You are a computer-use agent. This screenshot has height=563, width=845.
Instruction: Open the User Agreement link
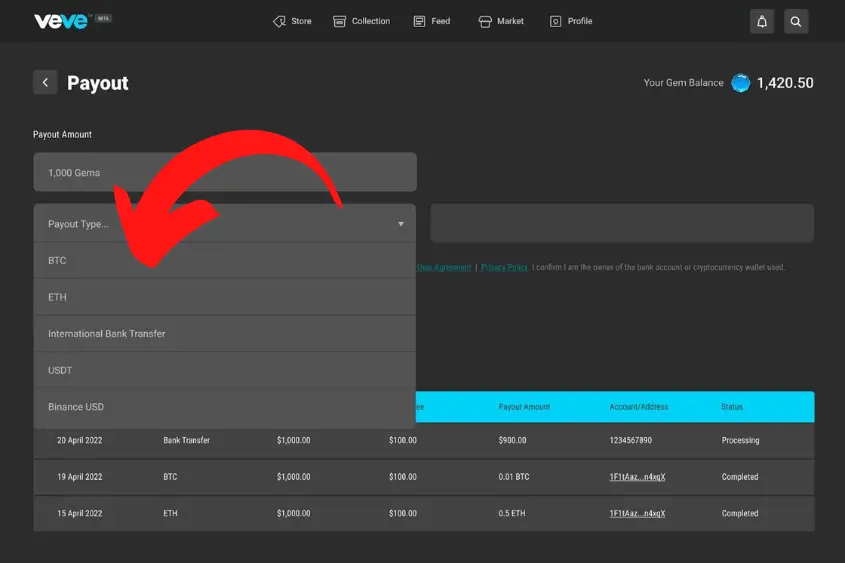(444, 267)
